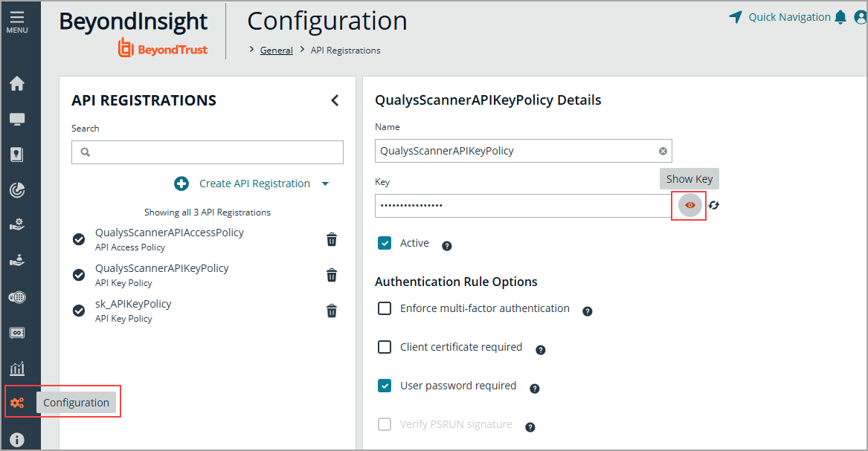Select sk_APIKeyPolicy from the list
This screenshot has width=868, height=451.
click(x=134, y=304)
